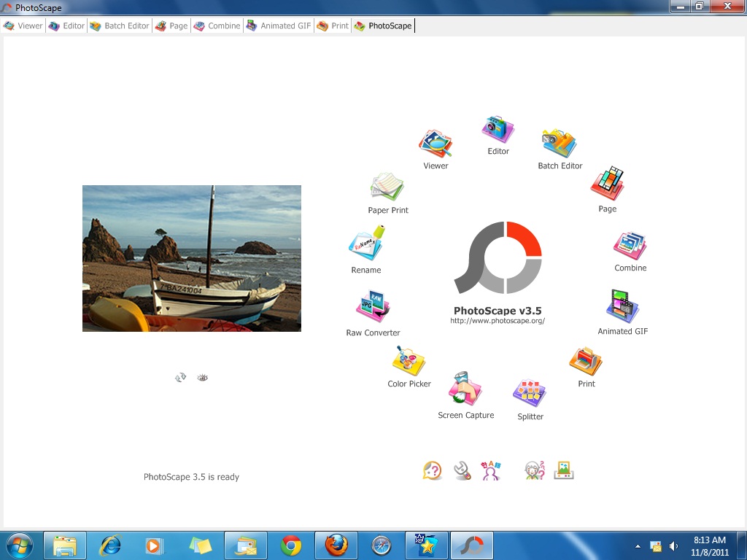Open Windows Explorer from the taskbar
747x560 pixels.
(65, 545)
